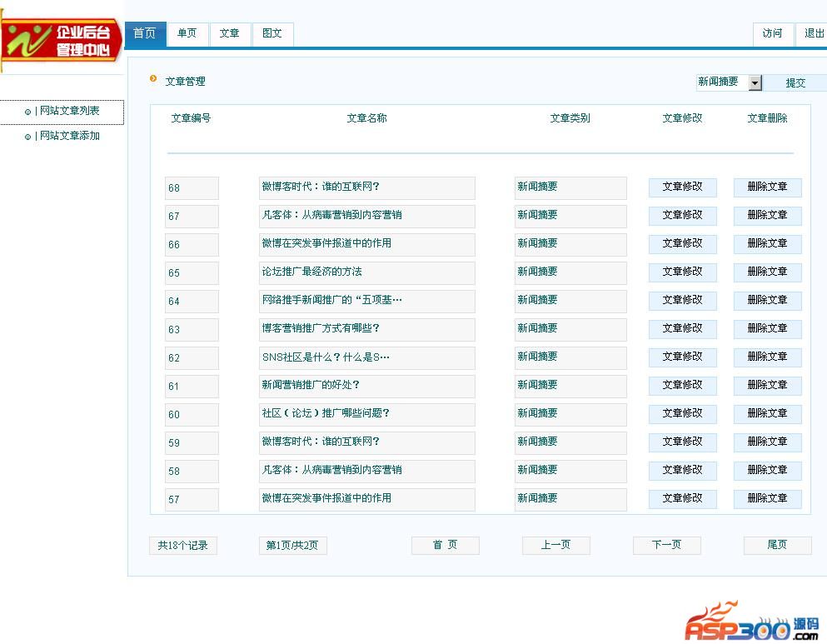Click article title 博客营销推广方式有哪些?
Image resolution: width=827 pixels, height=644 pixels.
(366, 329)
